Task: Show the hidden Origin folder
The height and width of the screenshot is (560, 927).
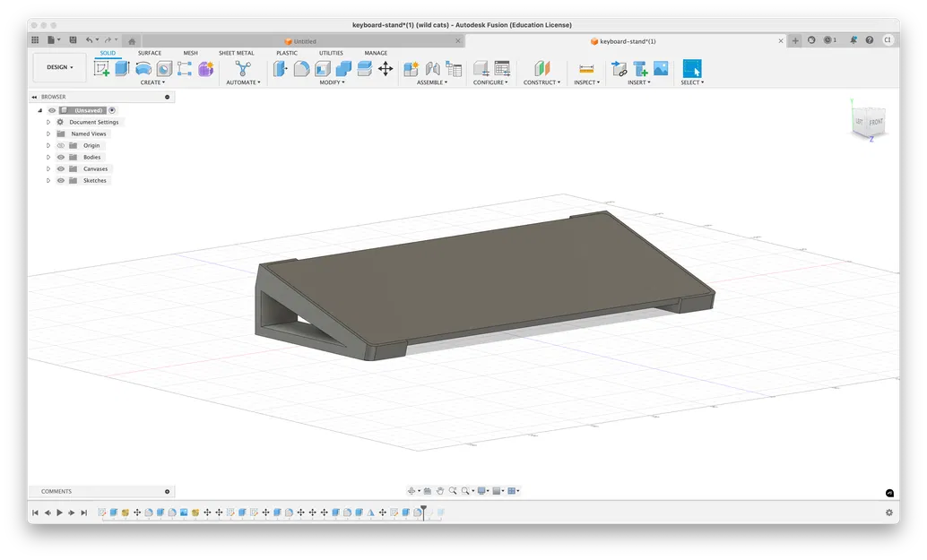Action: pyautogui.click(x=61, y=145)
